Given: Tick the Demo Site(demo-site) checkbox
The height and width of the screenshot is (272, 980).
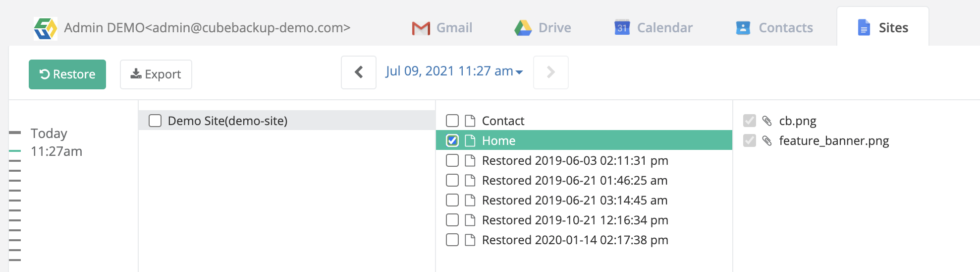Looking at the screenshot, I should click(155, 121).
